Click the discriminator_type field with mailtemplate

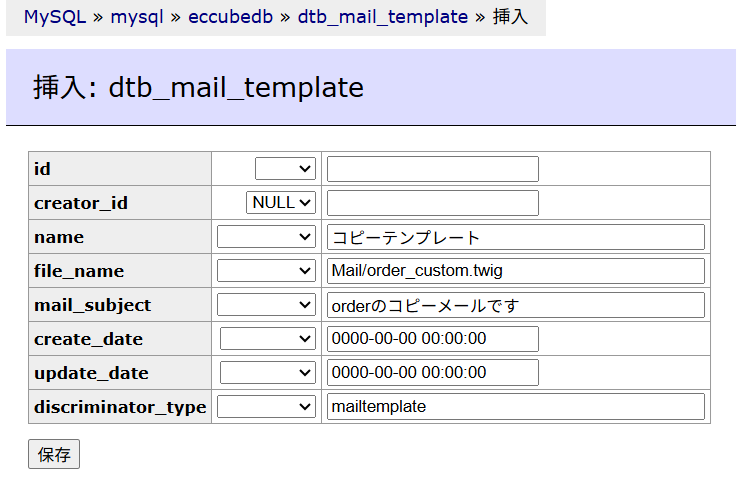pyautogui.click(x=515, y=407)
